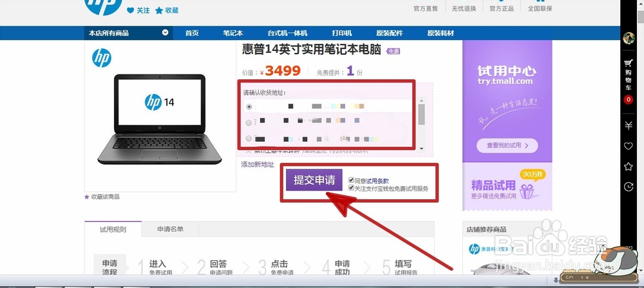This screenshot has height=288, width=644.
Task: Open the 台式机一体机 menu item
Action: pyautogui.click(x=287, y=34)
